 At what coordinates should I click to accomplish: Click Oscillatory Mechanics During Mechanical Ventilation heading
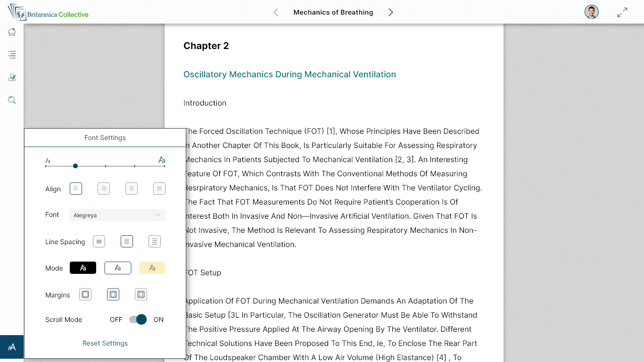click(x=289, y=74)
